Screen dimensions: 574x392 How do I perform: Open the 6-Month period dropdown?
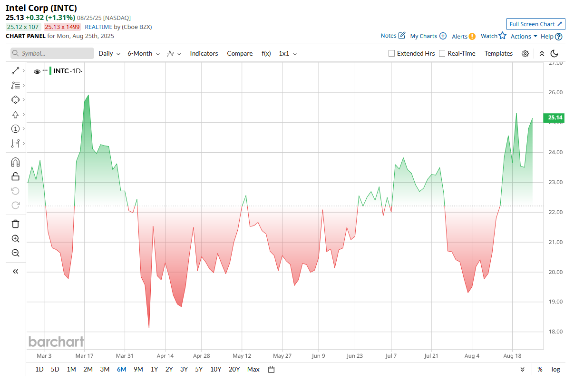pos(143,53)
